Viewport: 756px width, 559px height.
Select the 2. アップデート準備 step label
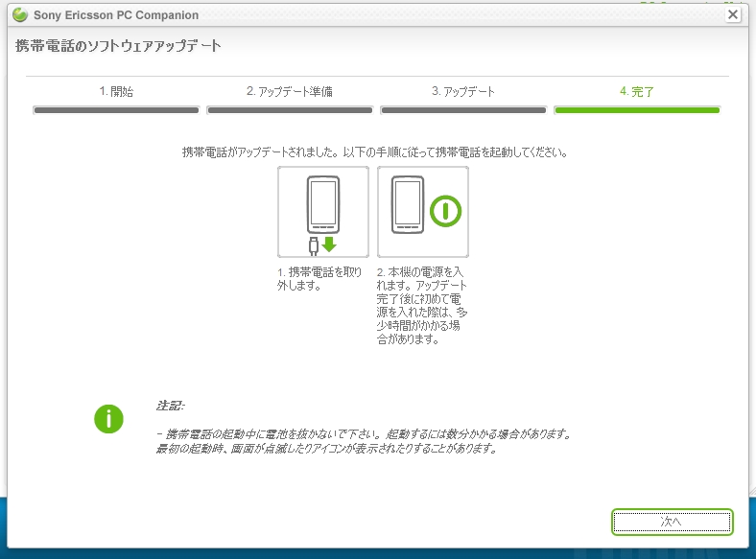(x=289, y=92)
